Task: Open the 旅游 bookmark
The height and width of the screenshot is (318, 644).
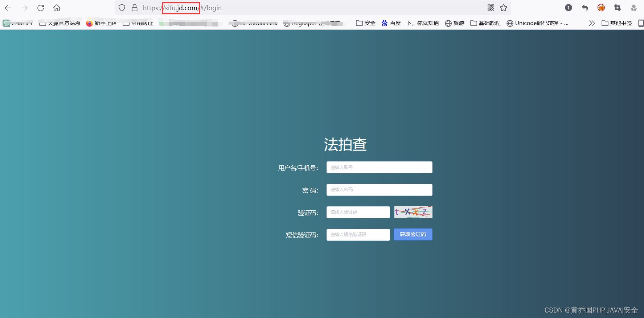Action: (455, 23)
